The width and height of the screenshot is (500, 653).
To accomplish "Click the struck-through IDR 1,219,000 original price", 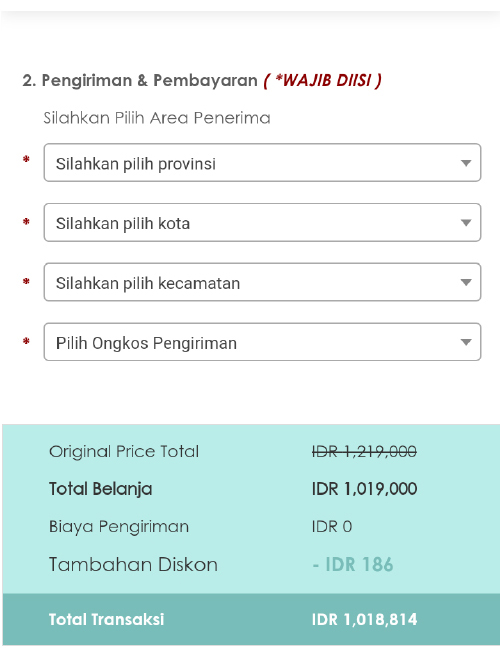I will pyautogui.click(x=364, y=451).
